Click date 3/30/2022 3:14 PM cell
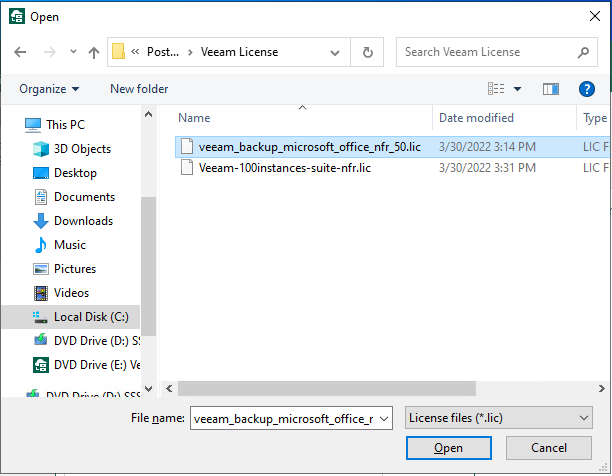Viewport: 612px width, 476px height. (487, 147)
